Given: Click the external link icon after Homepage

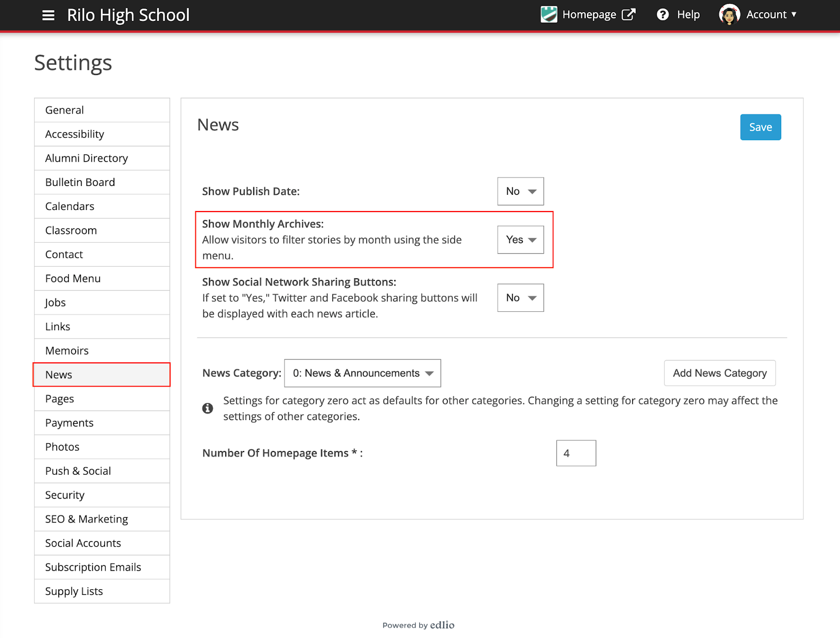Looking at the screenshot, I should click(x=628, y=15).
